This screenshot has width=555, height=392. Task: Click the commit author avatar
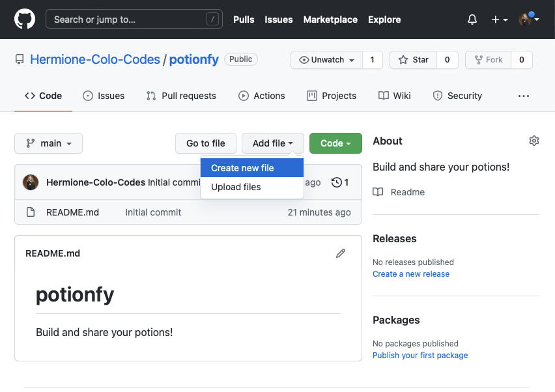(x=31, y=182)
